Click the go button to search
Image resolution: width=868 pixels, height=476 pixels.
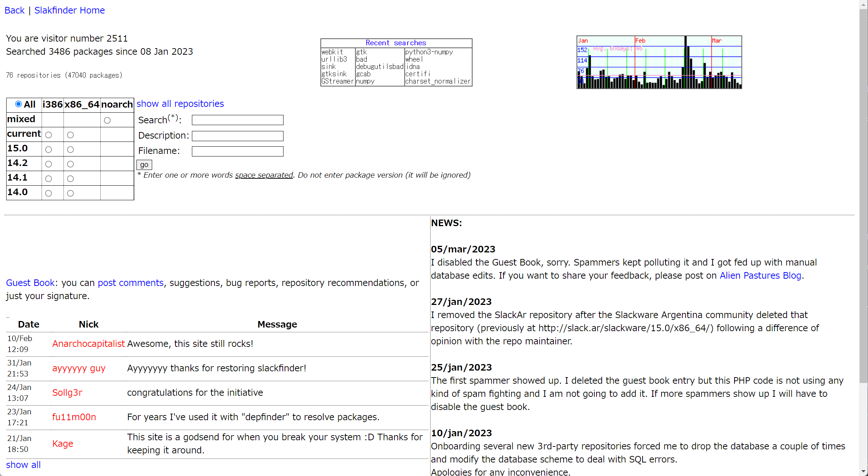pyautogui.click(x=145, y=163)
